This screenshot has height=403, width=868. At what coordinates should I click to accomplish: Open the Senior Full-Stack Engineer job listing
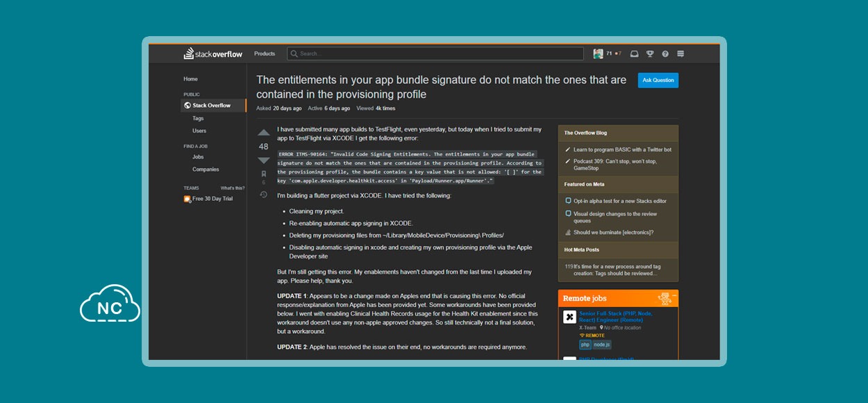tap(616, 317)
